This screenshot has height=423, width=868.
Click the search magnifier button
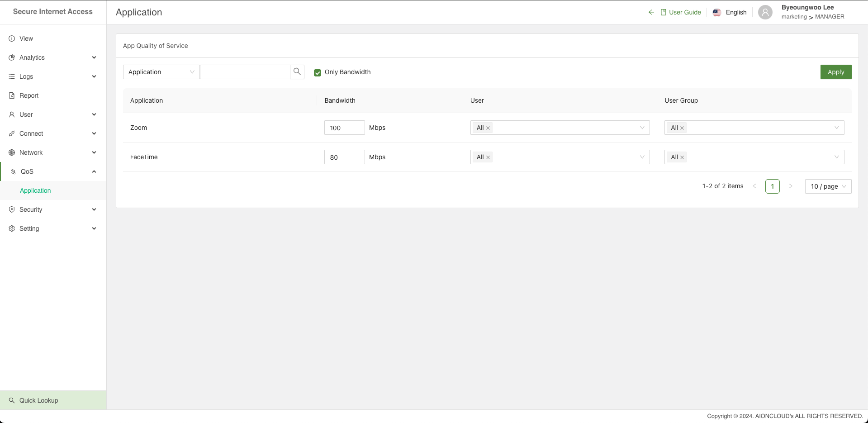pyautogui.click(x=297, y=72)
